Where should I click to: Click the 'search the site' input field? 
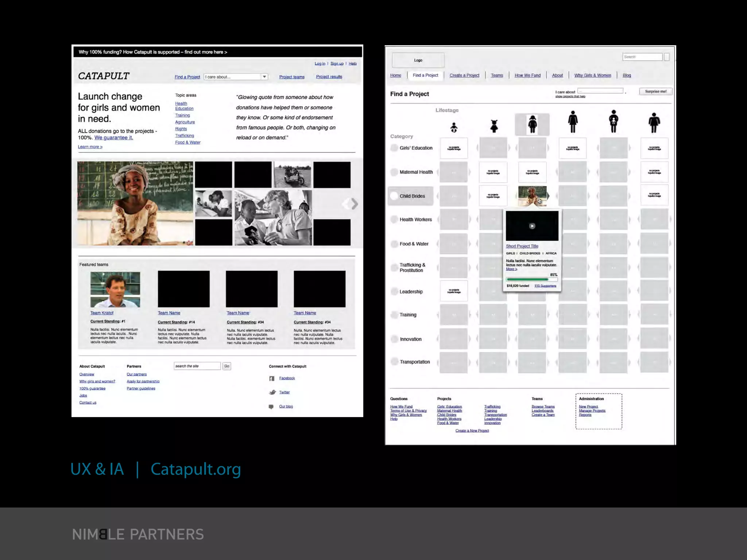click(197, 366)
